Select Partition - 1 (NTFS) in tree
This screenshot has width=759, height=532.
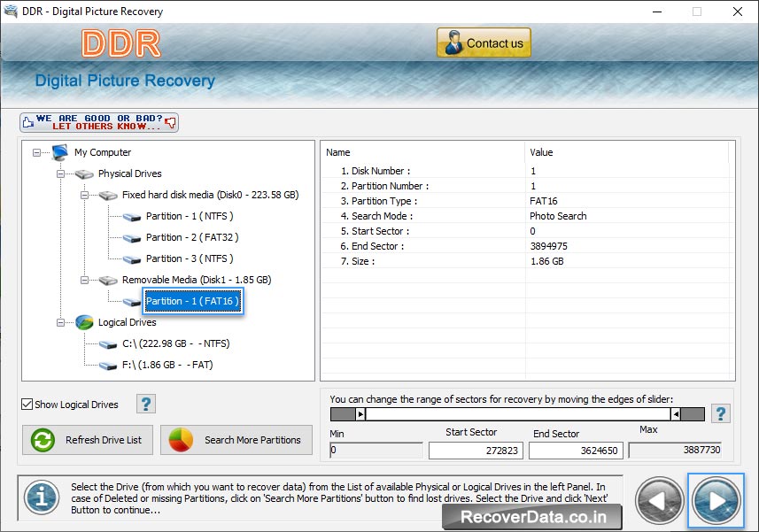tap(190, 216)
